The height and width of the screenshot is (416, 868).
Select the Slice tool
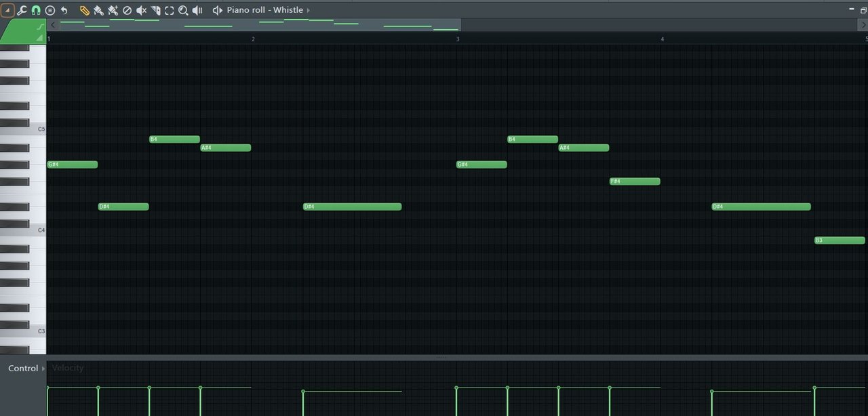tap(155, 10)
